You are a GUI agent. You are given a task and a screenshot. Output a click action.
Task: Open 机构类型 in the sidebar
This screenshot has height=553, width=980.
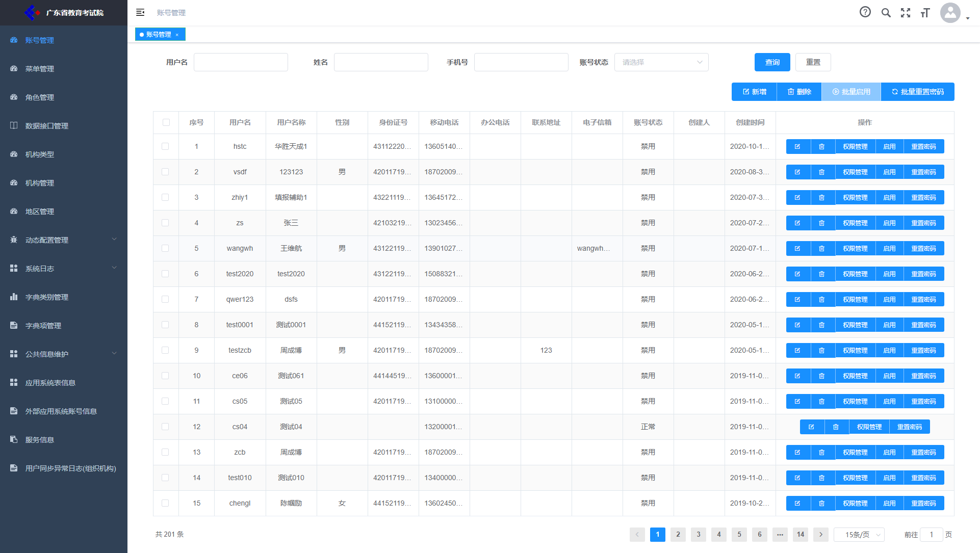(64, 154)
